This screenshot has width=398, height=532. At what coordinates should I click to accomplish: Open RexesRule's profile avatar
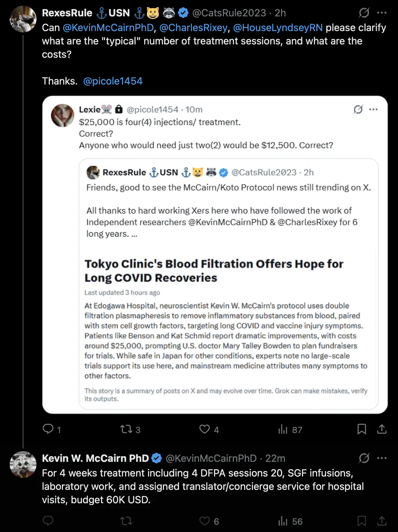click(23, 19)
